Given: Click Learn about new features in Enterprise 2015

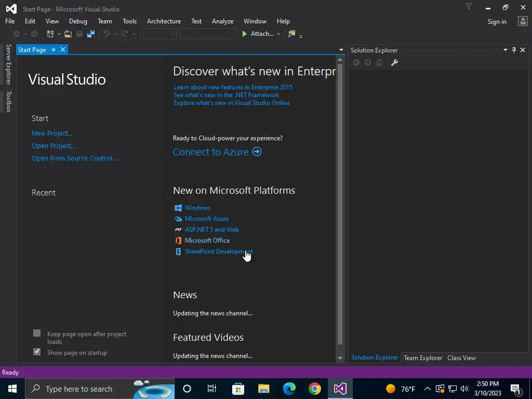Looking at the screenshot, I should pyautogui.click(x=233, y=87).
